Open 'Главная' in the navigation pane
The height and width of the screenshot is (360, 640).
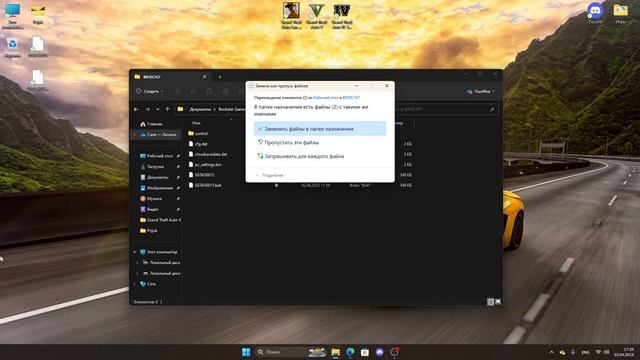pyautogui.click(x=151, y=124)
